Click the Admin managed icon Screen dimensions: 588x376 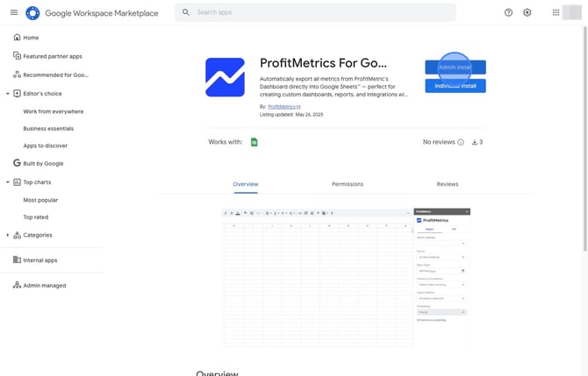click(x=17, y=285)
